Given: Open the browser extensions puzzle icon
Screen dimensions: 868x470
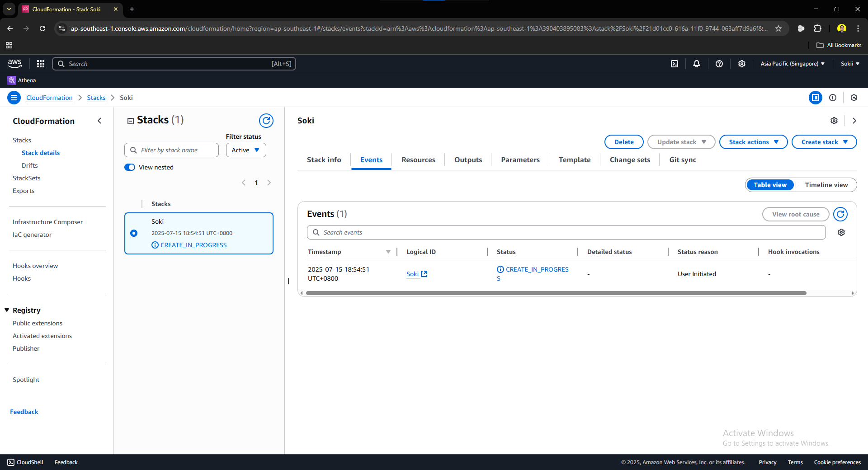Looking at the screenshot, I should (817, 28).
